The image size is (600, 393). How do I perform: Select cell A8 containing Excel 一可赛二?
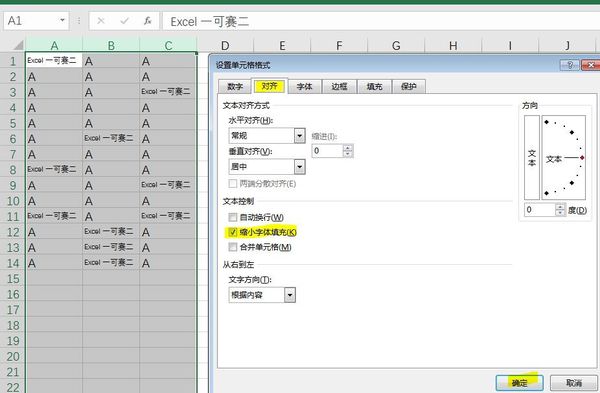coord(54,170)
